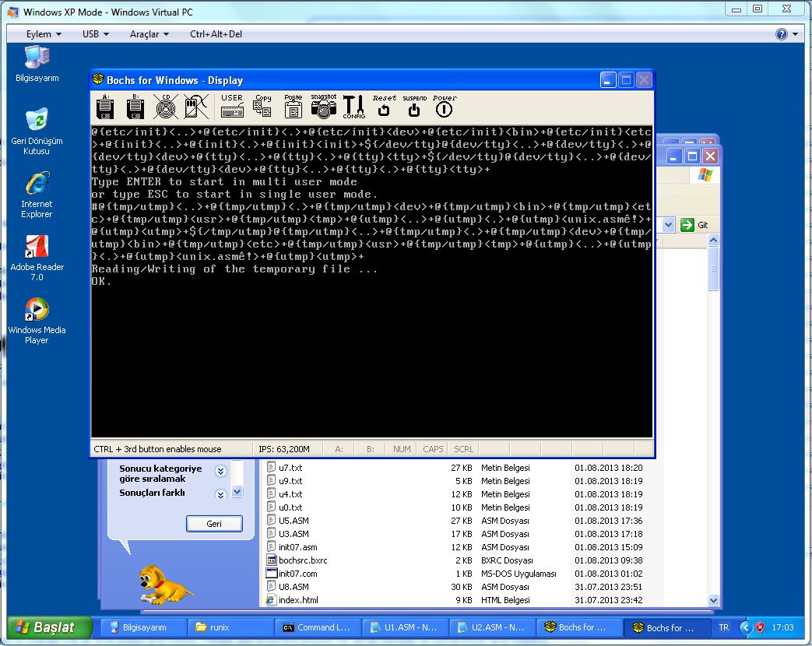Click the CAPS status indicator in Bochs
The image size is (812, 646).
point(433,449)
